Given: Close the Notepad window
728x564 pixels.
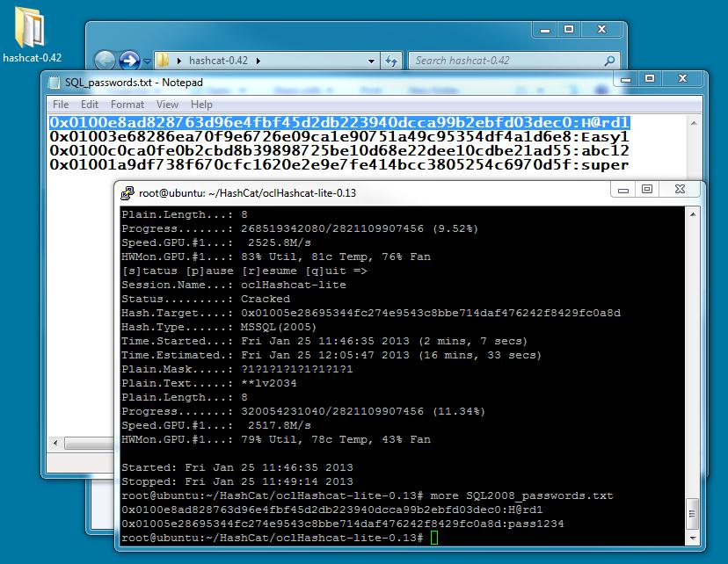Looking at the screenshot, I should pyautogui.click(x=682, y=79).
